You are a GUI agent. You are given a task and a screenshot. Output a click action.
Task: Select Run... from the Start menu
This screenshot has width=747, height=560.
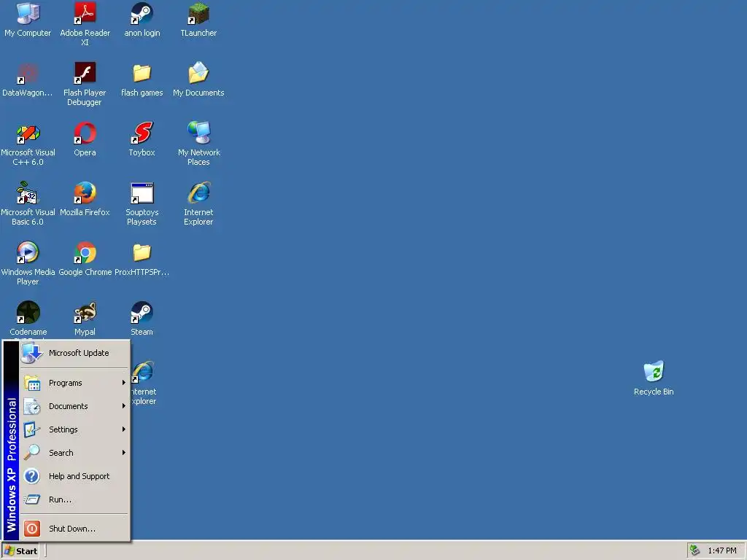(75, 499)
